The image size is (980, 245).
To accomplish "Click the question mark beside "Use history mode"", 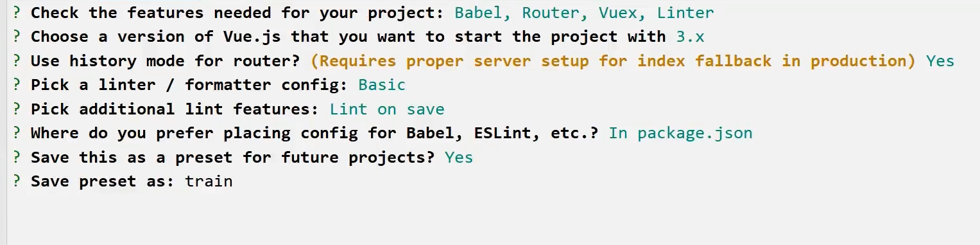I will [17, 61].
